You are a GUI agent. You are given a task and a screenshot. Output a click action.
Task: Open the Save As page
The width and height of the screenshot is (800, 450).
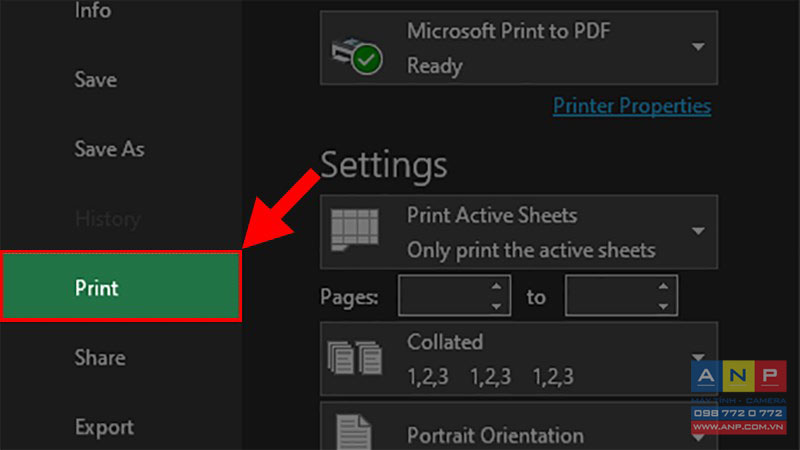(x=109, y=149)
